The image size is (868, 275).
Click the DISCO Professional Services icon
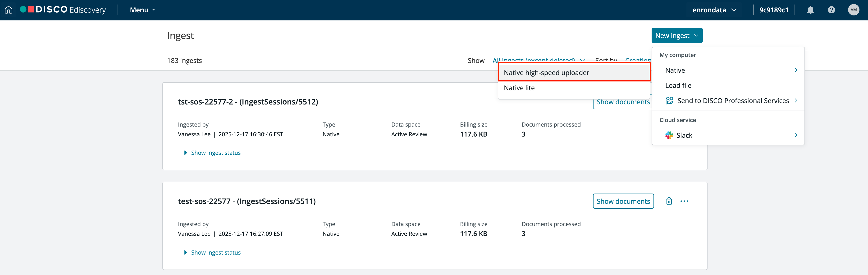pos(669,100)
